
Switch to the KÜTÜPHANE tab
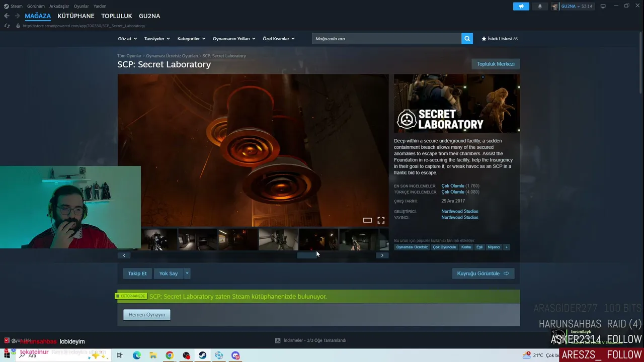76,16
